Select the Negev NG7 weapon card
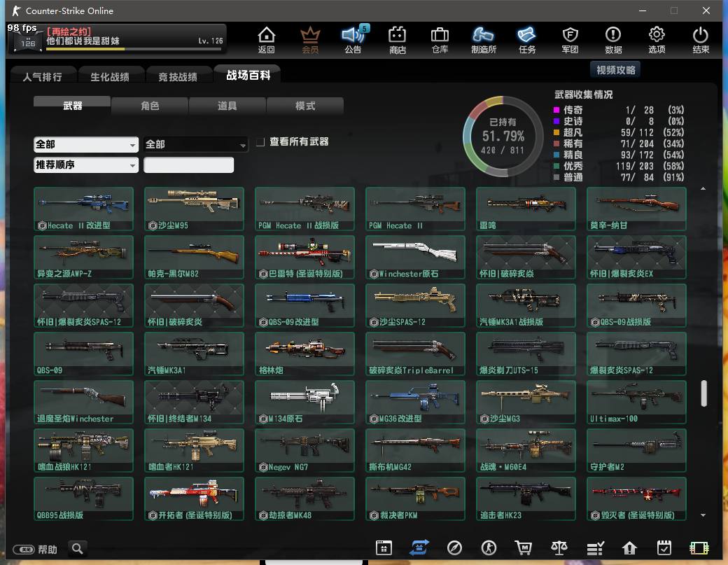728x565 pixels. [304, 450]
